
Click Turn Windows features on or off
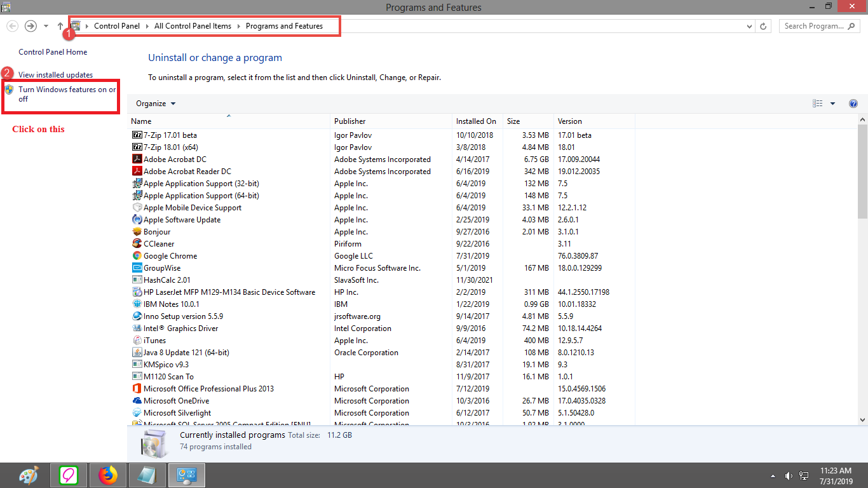[x=67, y=94]
